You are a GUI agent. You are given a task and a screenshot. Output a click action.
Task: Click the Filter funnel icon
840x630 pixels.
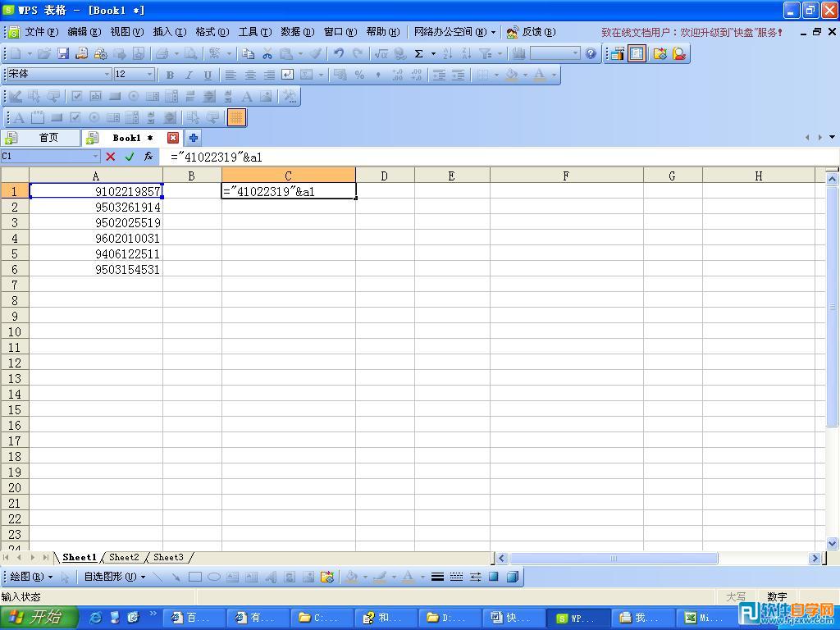click(486, 53)
